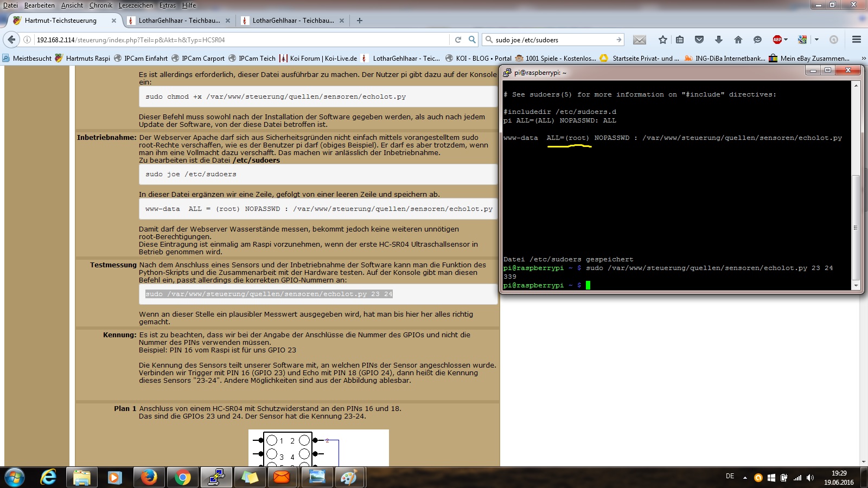Show hidden system tray icons

(745, 478)
